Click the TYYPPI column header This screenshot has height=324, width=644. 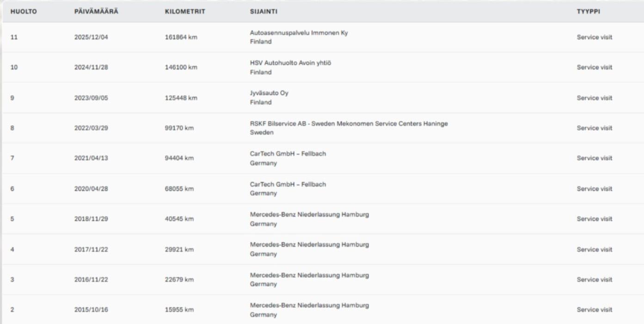coord(588,12)
